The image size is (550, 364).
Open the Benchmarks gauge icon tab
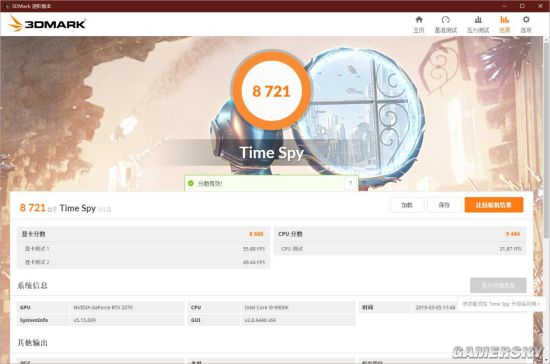(x=446, y=20)
